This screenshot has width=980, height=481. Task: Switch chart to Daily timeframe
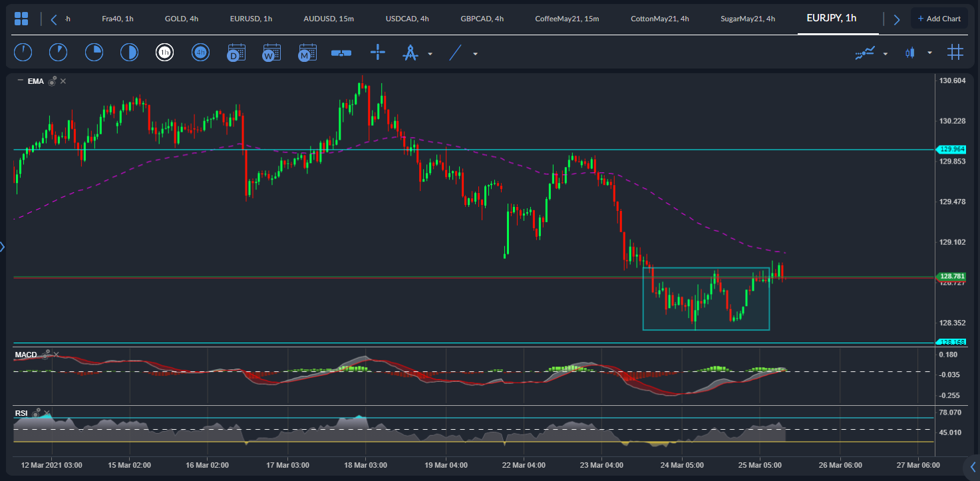click(x=236, y=52)
